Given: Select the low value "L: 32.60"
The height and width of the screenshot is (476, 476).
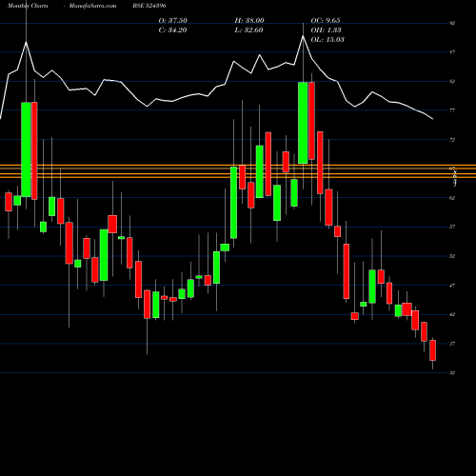Looking at the screenshot, I should pyautogui.click(x=248, y=30).
